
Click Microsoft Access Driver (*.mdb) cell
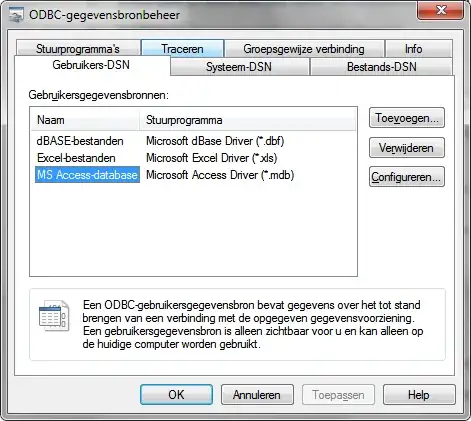220,175
